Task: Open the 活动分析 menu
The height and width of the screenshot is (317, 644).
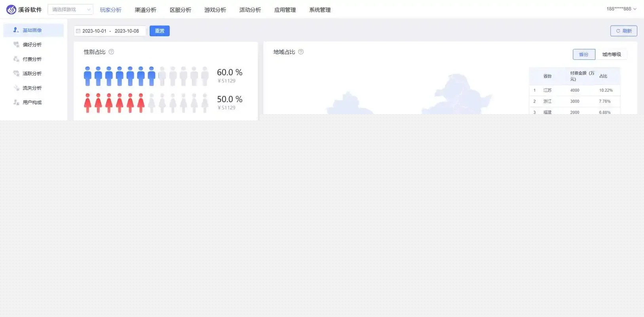Action: [x=250, y=10]
